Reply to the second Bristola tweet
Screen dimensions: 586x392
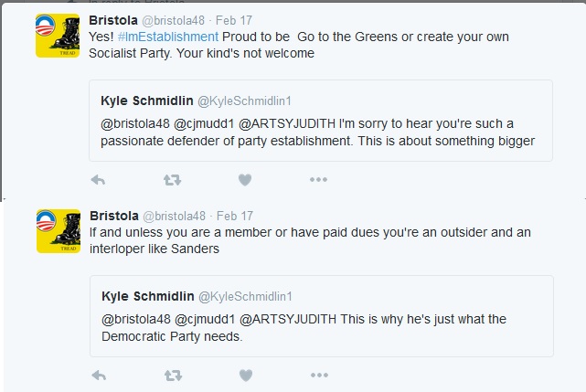99,375
